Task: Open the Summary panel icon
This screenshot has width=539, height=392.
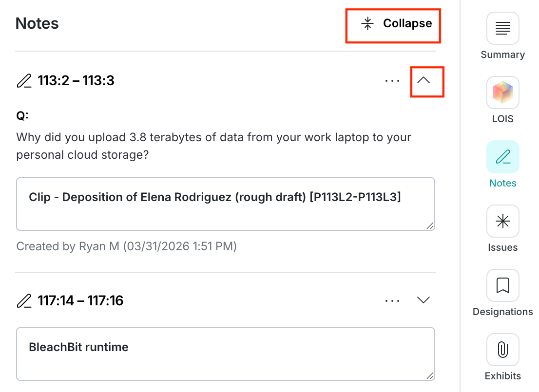Action: (502, 28)
